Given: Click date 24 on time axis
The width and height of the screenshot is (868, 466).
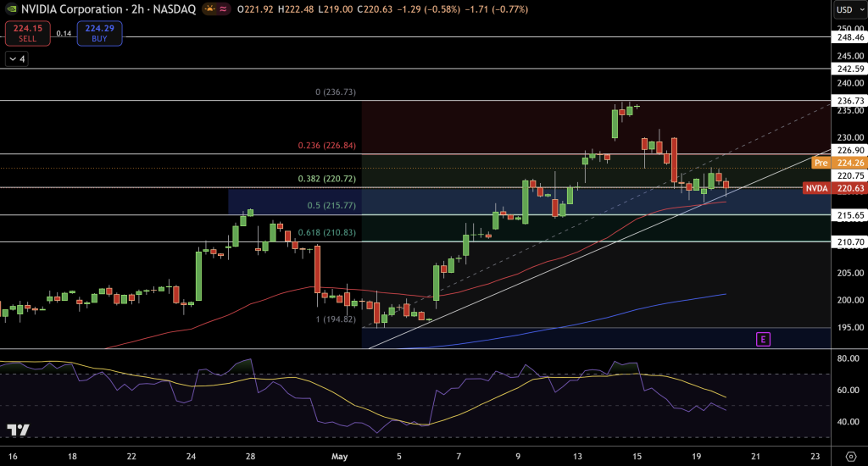Looking at the screenshot, I should (191, 457).
